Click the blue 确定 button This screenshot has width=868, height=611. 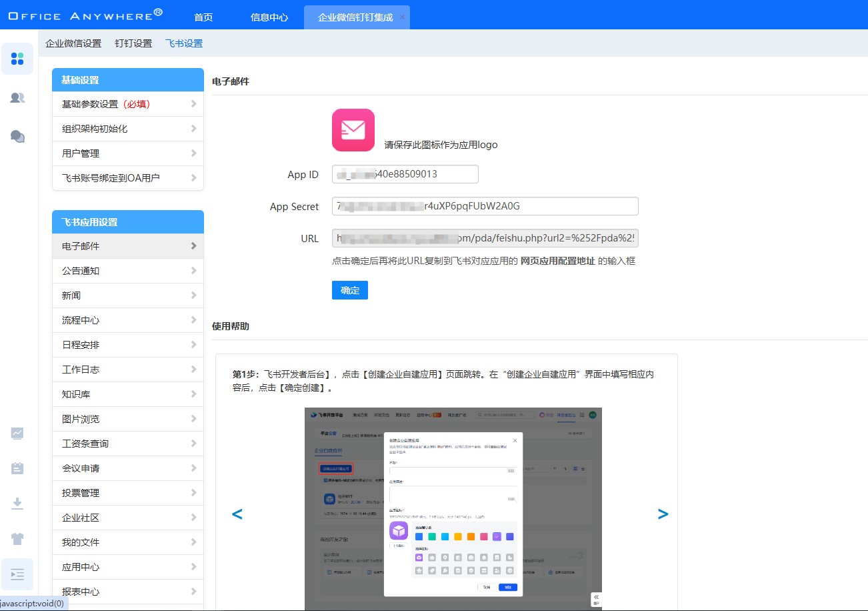click(x=350, y=290)
